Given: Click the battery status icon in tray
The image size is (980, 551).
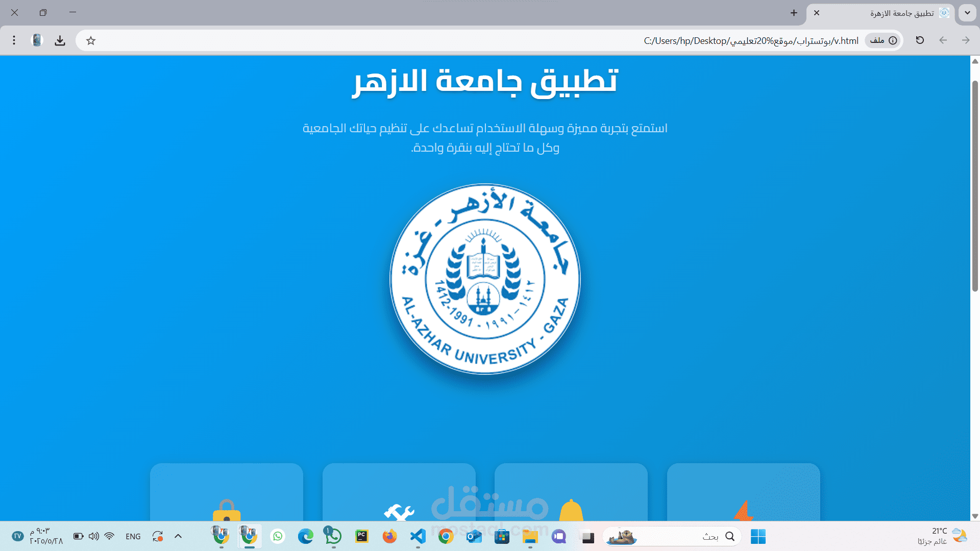Looking at the screenshot, I should [x=79, y=536].
